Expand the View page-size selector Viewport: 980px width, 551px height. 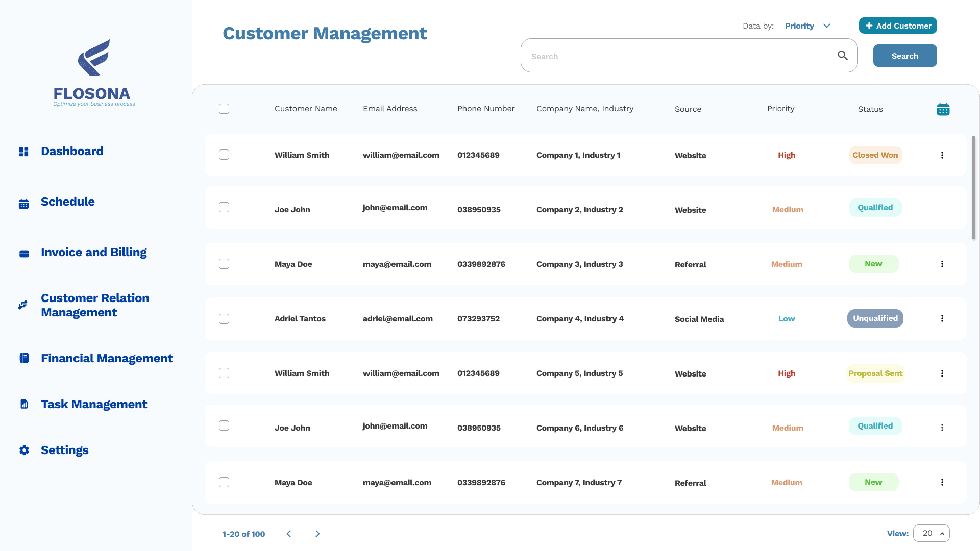pos(932,533)
